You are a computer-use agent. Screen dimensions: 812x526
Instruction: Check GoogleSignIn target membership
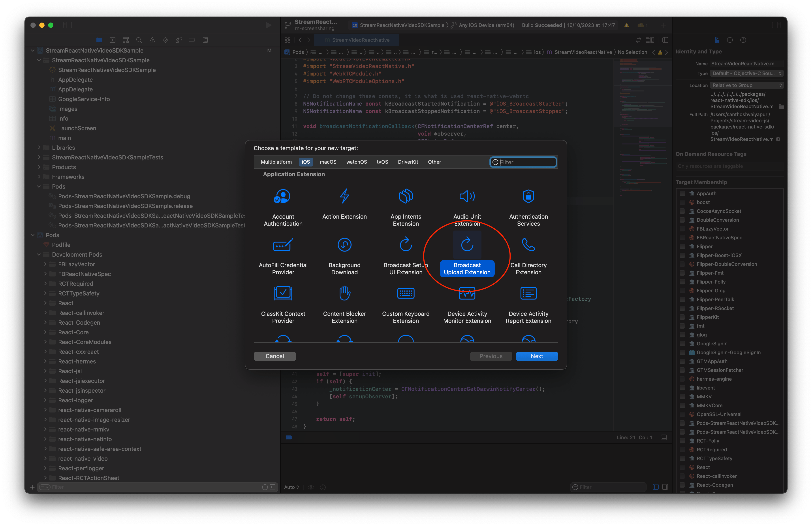tap(682, 344)
